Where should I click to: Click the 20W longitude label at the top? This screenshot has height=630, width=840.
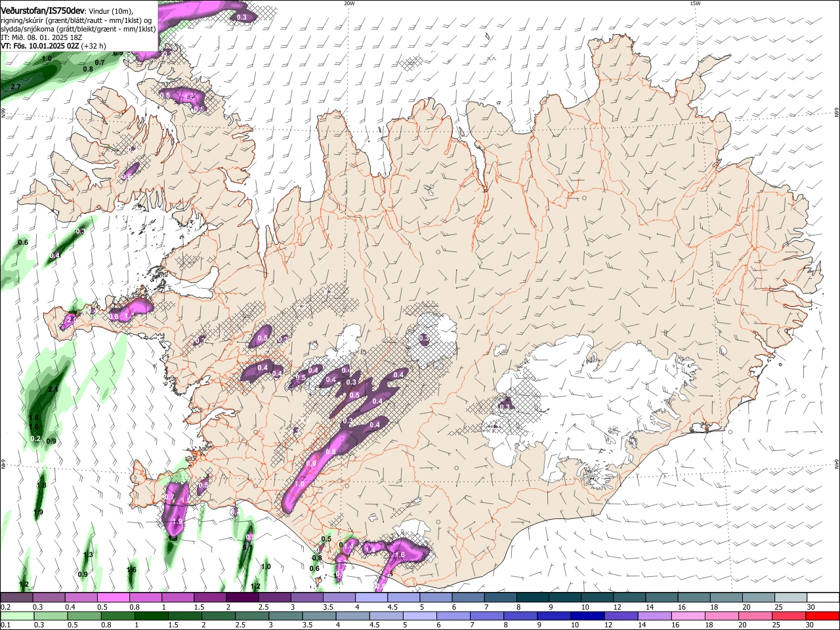(349, 3)
